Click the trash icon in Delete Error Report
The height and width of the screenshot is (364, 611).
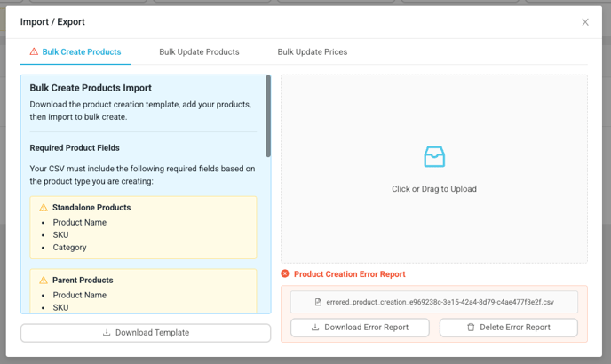tap(471, 328)
